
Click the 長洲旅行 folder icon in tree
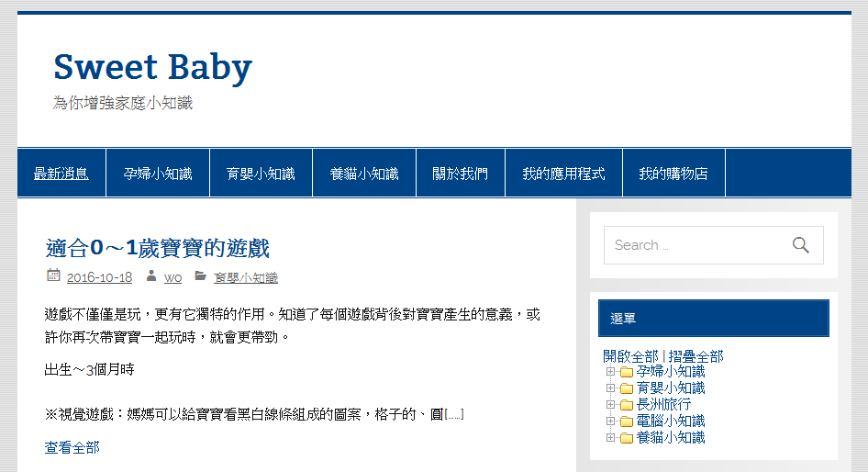[627, 405]
